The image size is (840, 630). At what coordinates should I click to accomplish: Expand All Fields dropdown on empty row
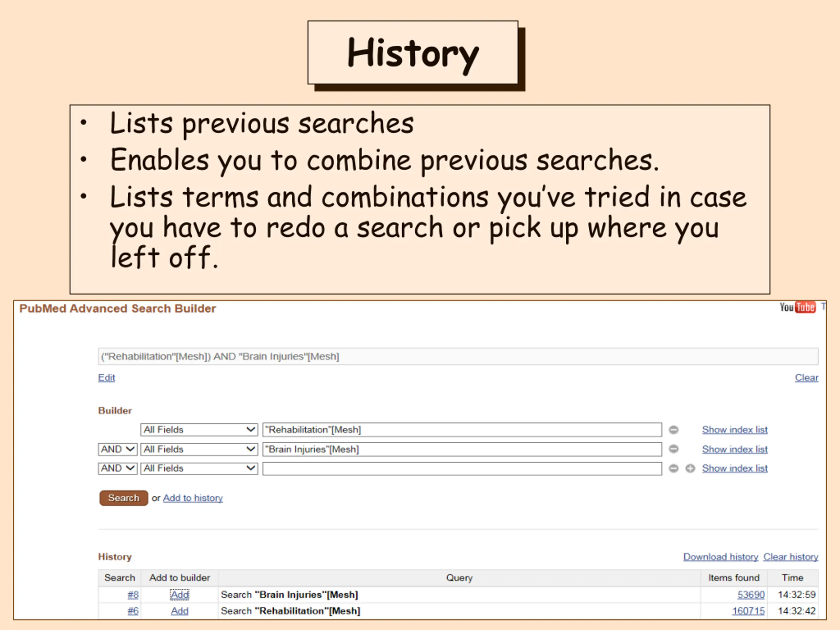click(199, 468)
